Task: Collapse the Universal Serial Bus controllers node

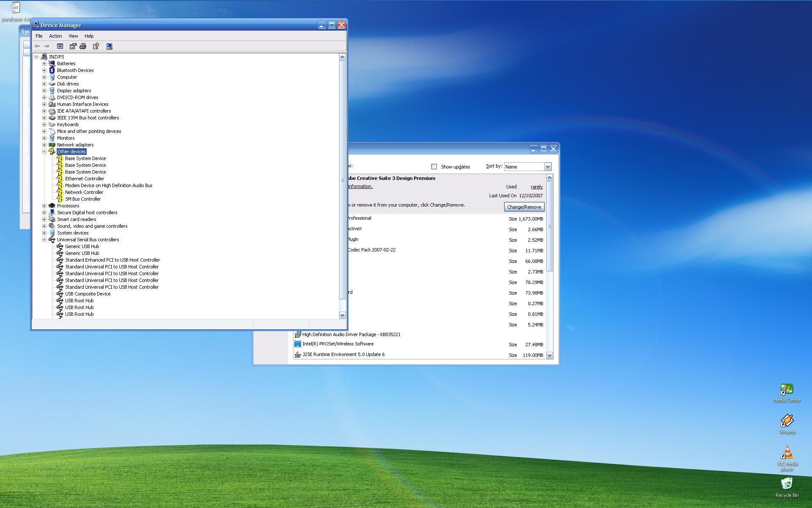Action: (x=44, y=240)
